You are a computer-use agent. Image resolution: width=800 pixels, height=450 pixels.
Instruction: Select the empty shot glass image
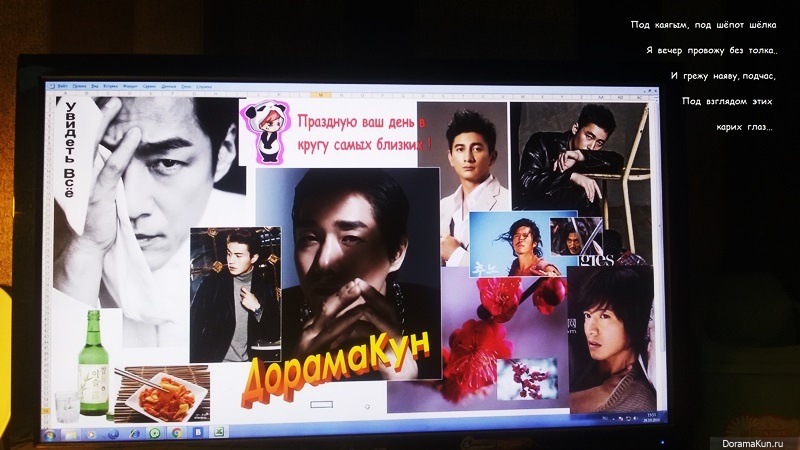[x=67, y=406]
